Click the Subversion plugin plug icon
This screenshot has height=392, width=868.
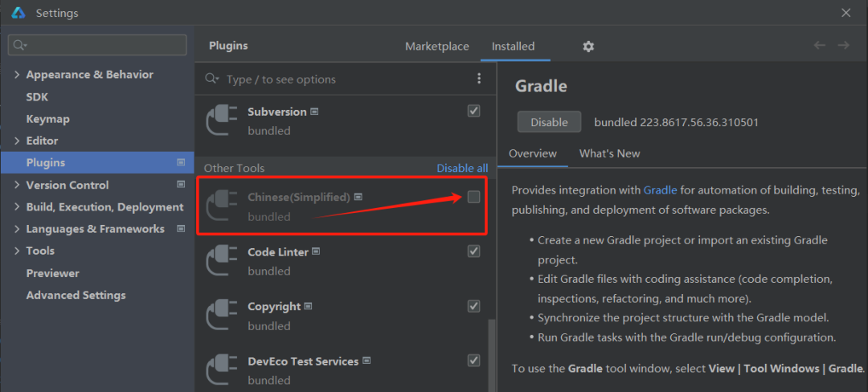pyautogui.click(x=221, y=120)
